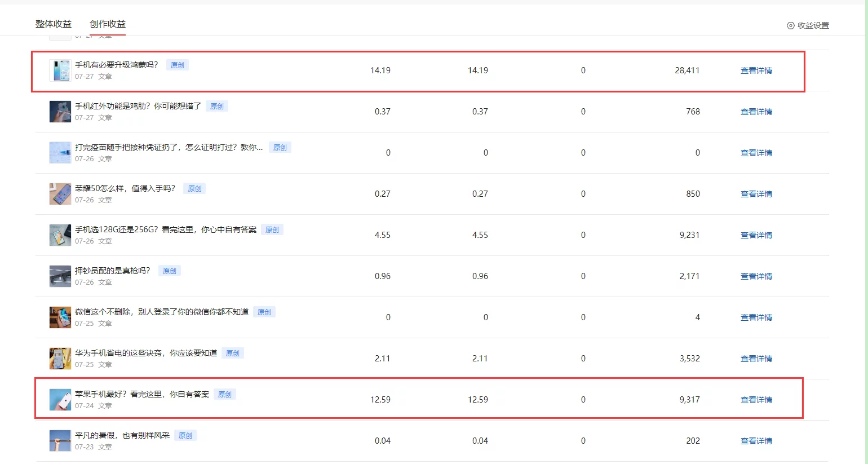Click 查看详情 for 苹果手机最好
The width and height of the screenshot is (868, 464).
pos(756,400)
